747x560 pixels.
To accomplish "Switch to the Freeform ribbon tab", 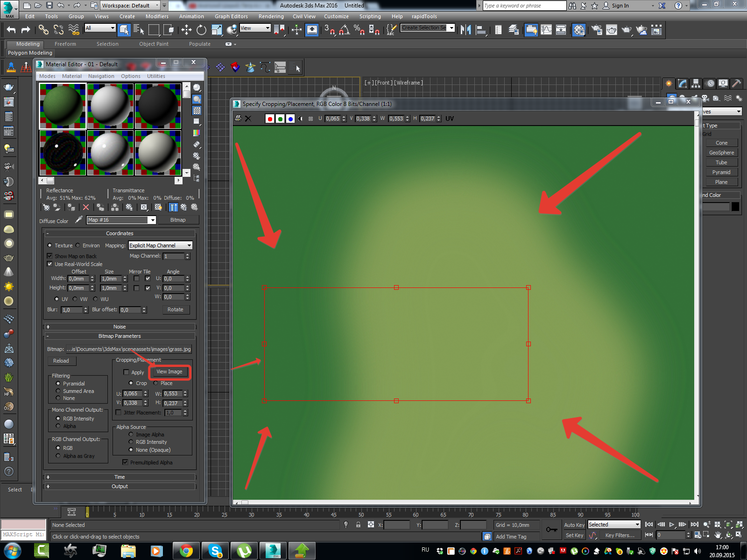I will point(65,44).
